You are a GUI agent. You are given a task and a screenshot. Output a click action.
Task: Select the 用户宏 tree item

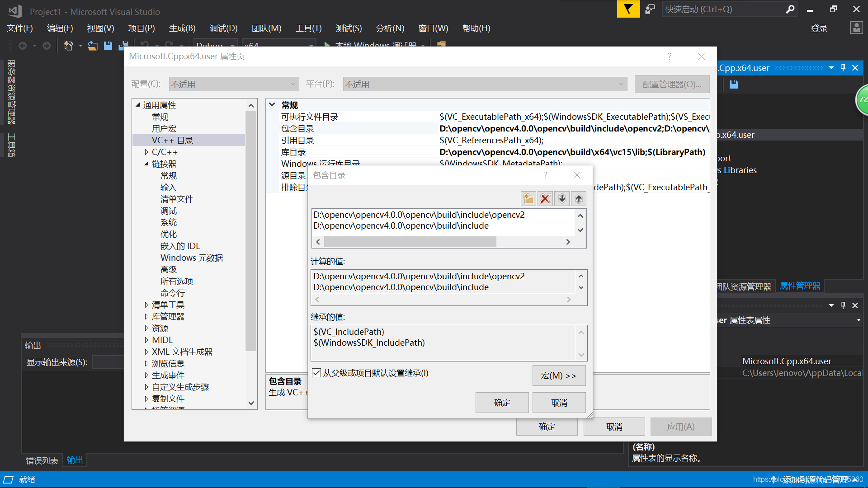(x=164, y=129)
